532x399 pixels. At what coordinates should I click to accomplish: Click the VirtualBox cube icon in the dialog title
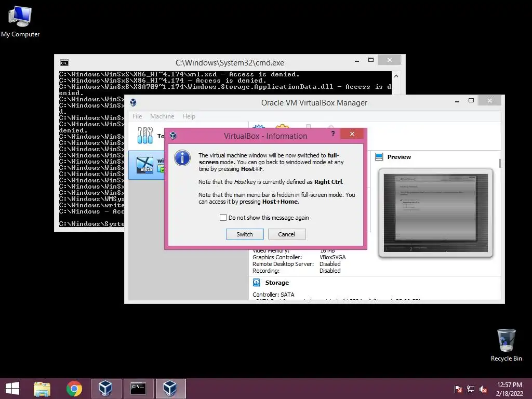[x=173, y=136]
